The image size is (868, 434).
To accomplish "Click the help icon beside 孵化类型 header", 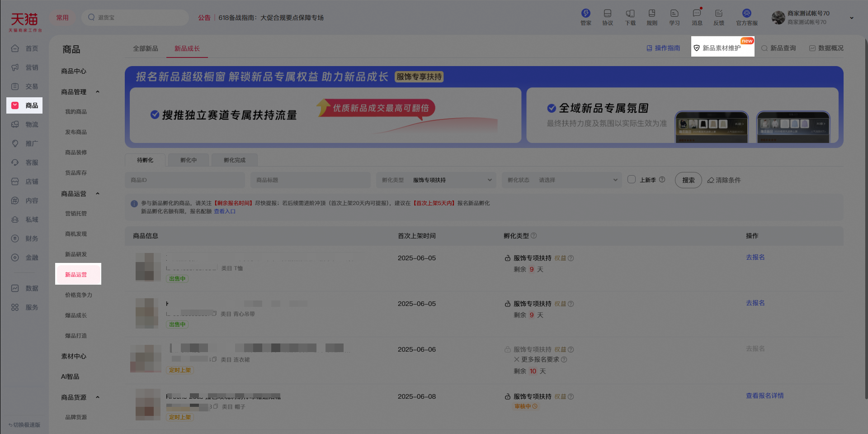I will 533,236.
